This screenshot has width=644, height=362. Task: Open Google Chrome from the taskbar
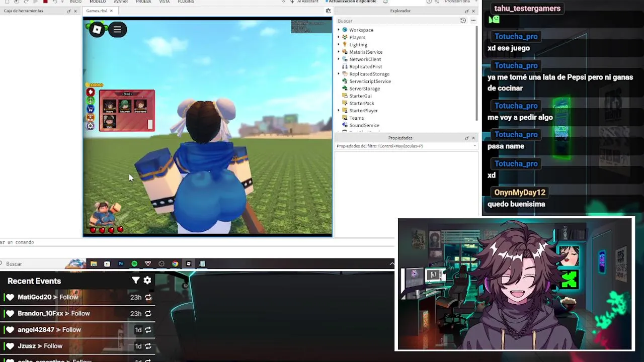click(x=175, y=263)
